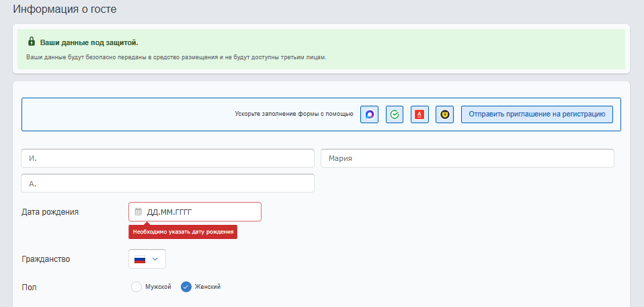Viewport: 644px width, 307px height.
Task: Click the green padlock data protection icon
Action: 31,42
